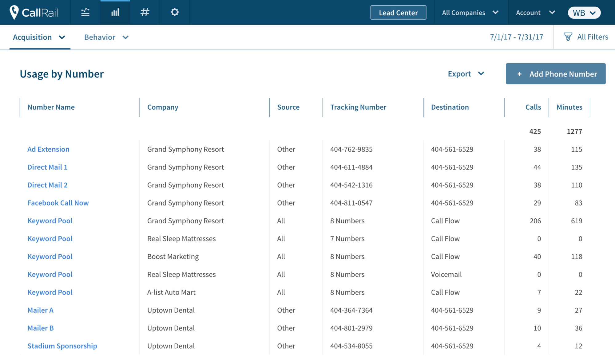Expand the Acquisition dropdown

39,37
